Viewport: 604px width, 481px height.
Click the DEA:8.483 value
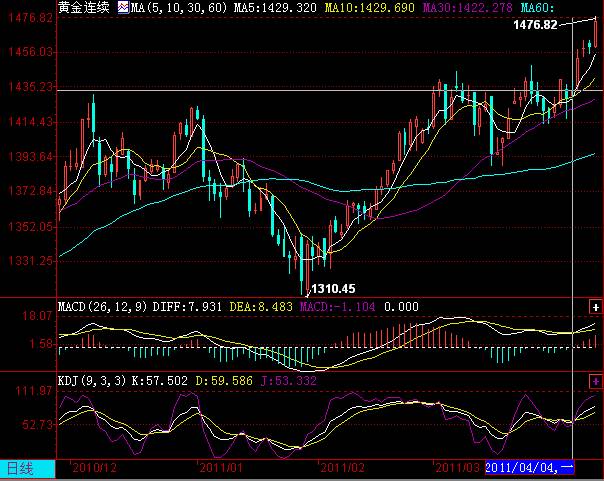click(261, 307)
